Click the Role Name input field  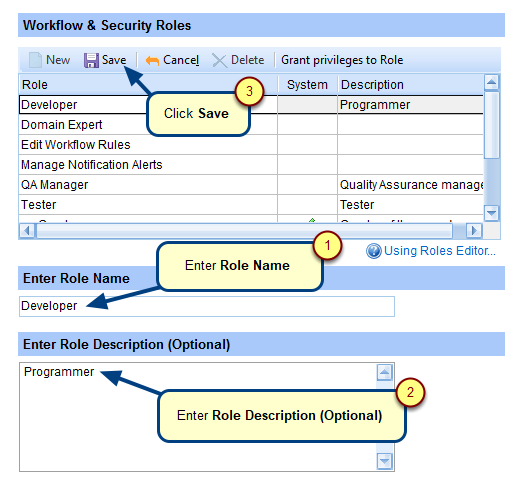pos(207,306)
